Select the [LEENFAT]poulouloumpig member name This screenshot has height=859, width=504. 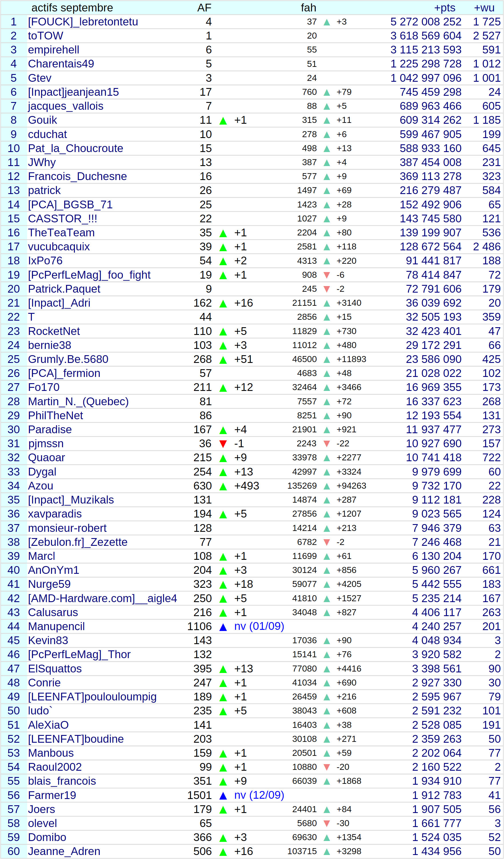point(92,697)
